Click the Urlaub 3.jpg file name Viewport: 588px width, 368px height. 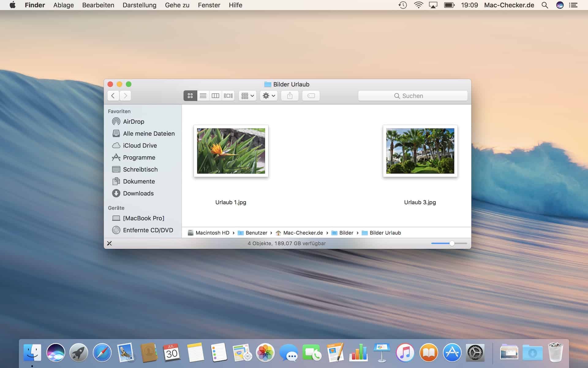[420, 202]
